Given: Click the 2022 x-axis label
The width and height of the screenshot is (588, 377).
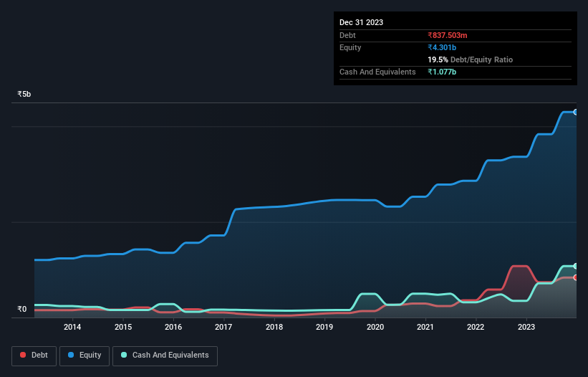Looking at the screenshot, I should 476,327.
